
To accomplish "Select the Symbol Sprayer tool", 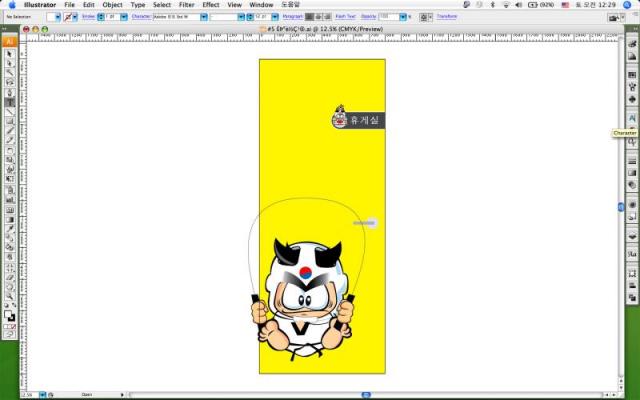I will [10, 190].
